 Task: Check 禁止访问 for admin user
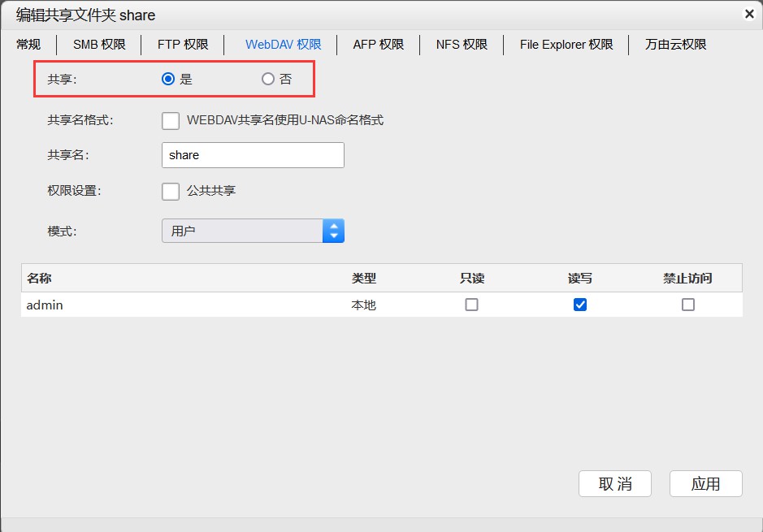688,305
